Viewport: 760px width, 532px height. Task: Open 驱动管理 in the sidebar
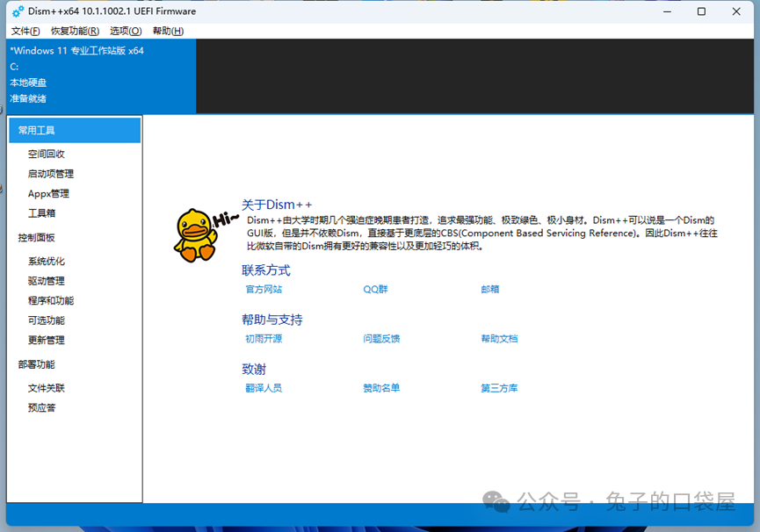[46, 281]
